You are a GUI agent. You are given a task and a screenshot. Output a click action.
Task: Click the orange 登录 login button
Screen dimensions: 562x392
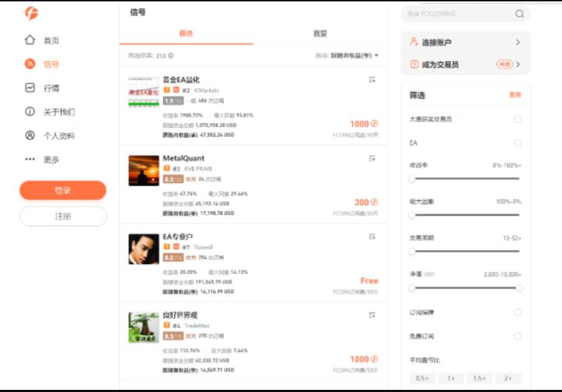click(x=63, y=190)
